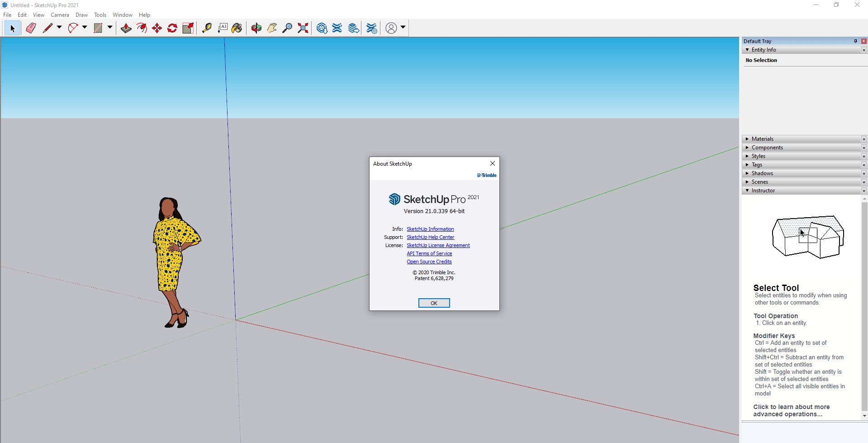Click the Zoom Extents tool

pyautogui.click(x=303, y=28)
